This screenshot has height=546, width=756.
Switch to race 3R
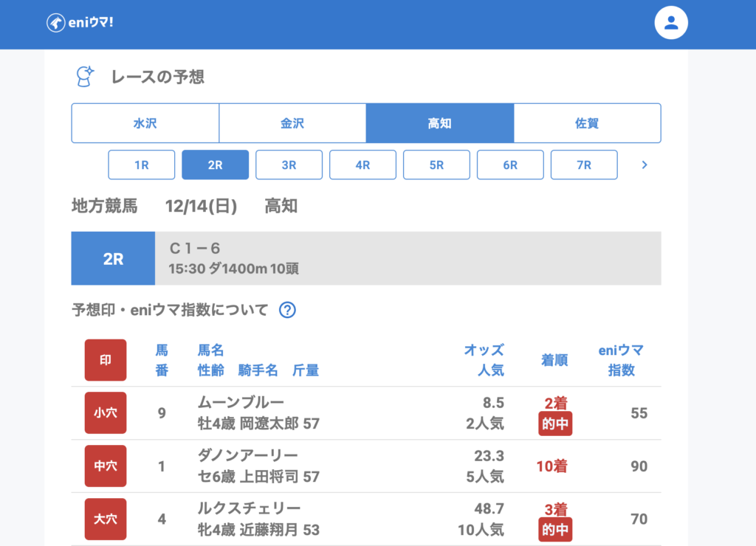click(289, 165)
